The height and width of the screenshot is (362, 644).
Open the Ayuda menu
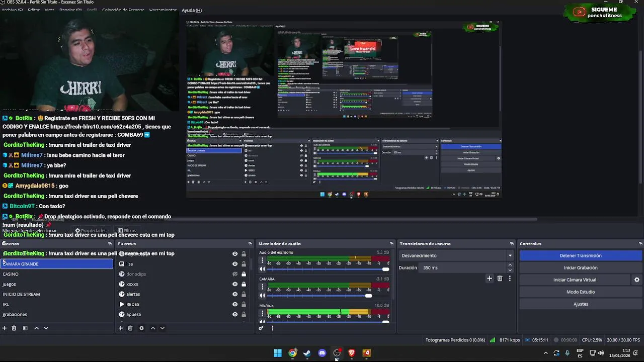click(x=192, y=10)
